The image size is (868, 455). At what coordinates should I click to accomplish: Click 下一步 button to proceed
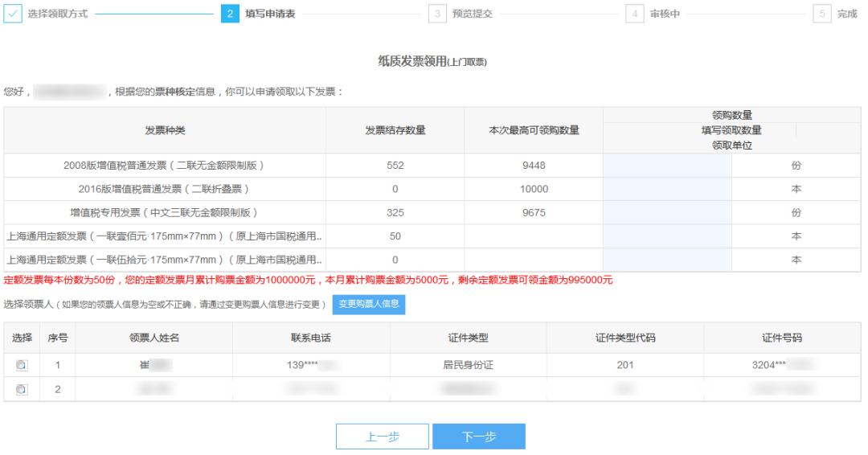tap(479, 437)
